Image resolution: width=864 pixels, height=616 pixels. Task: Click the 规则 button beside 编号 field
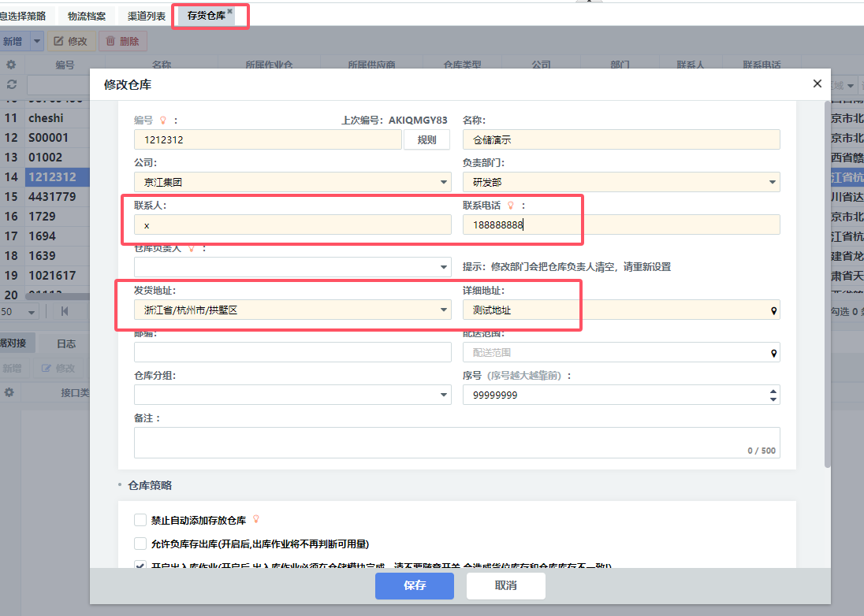pos(426,139)
